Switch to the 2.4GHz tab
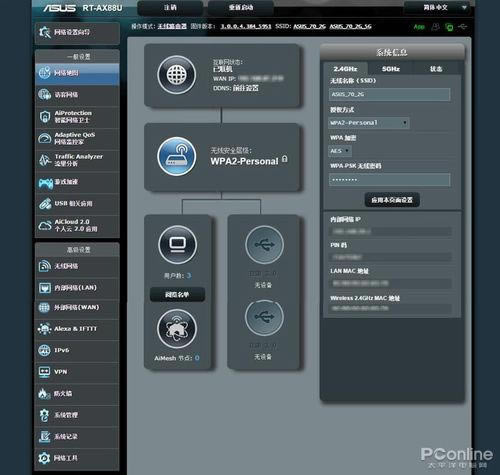The image size is (500, 475). pos(345,69)
